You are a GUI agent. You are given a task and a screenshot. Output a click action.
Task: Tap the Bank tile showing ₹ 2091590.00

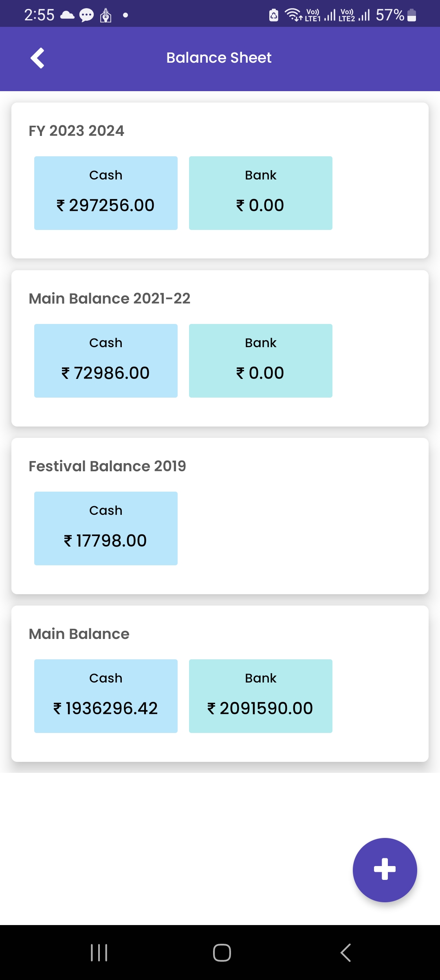coord(261,696)
